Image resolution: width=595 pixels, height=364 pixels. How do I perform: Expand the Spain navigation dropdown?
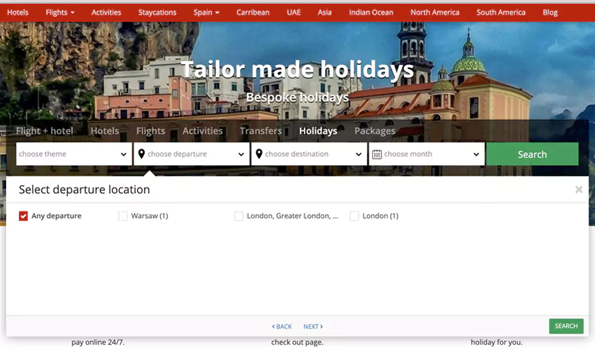point(206,12)
